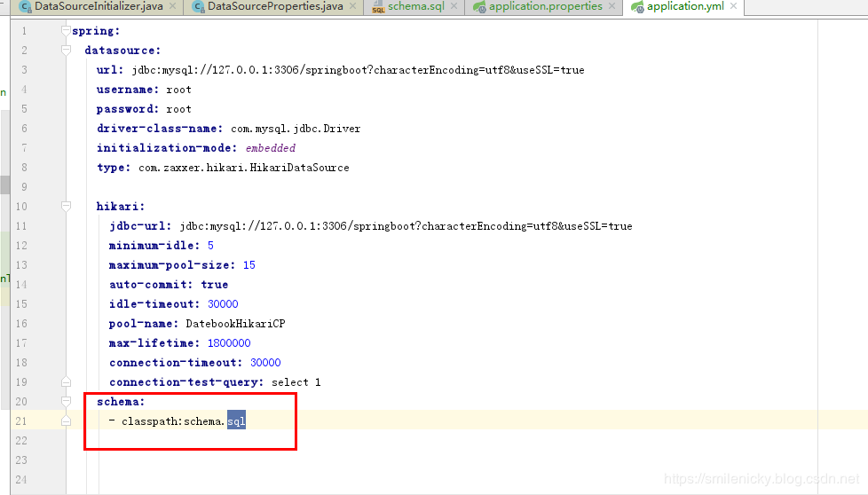Place cursor on the url: key

pyautogui.click(x=109, y=70)
